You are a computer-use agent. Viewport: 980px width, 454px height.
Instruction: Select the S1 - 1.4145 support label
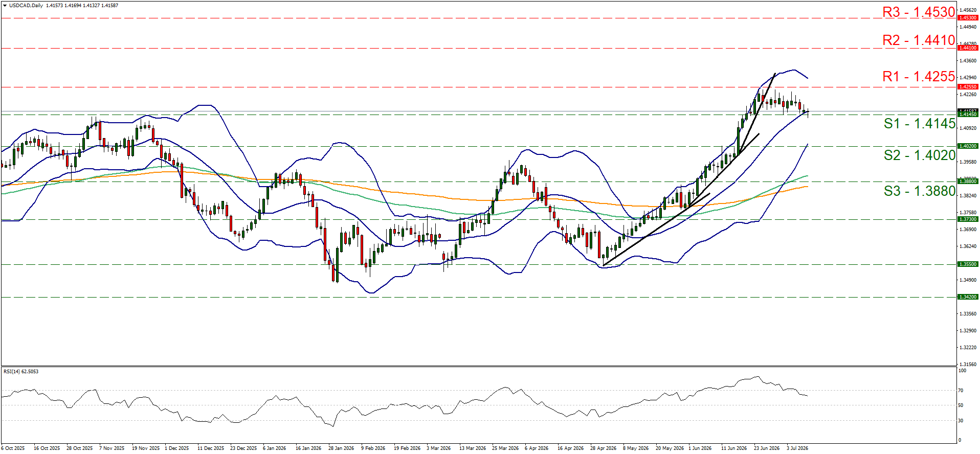920,123
